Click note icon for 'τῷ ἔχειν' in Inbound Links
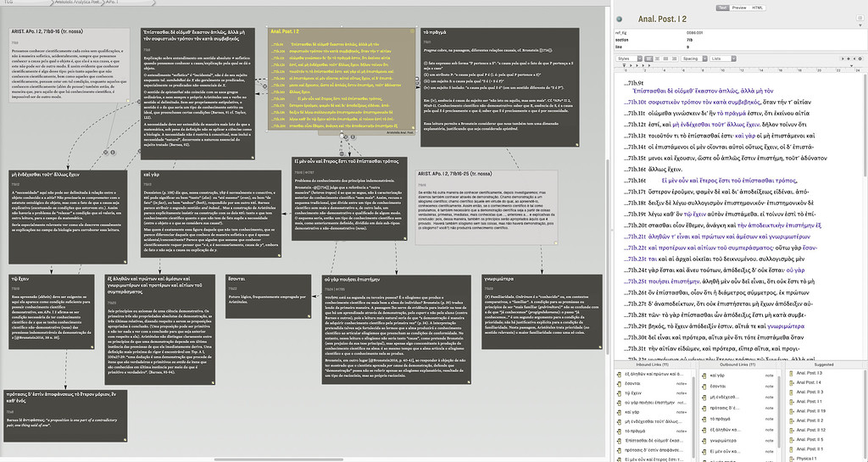The image size is (868, 462). [x=619, y=392]
